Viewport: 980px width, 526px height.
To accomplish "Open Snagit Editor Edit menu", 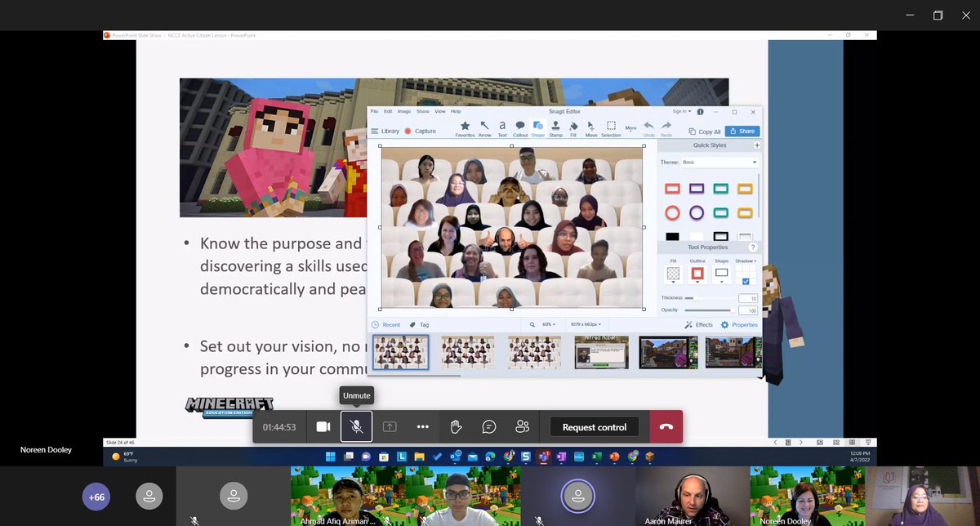I will pyautogui.click(x=387, y=111).
